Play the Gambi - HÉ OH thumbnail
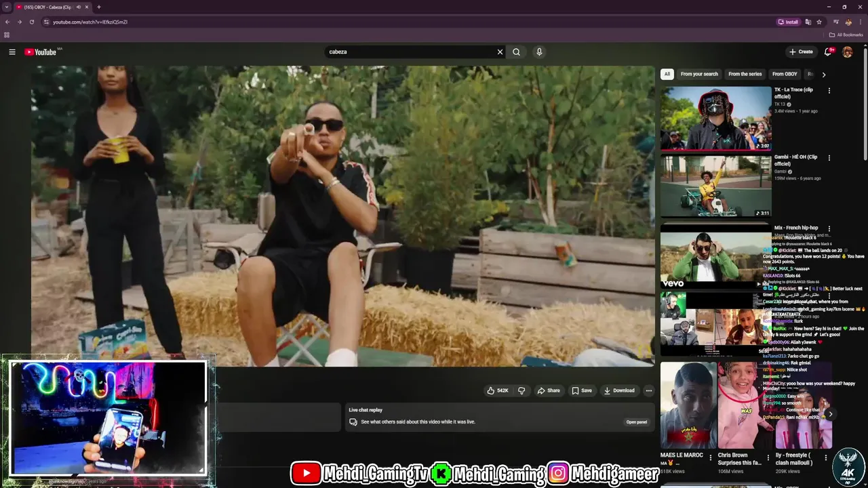 point(716,186)
